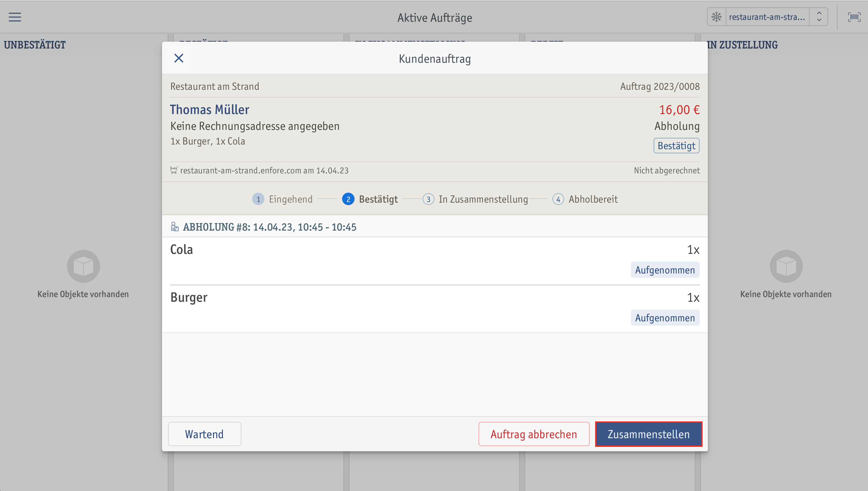
Task: Click restaurant-am-strand.enfore.com source text
Action: point(264,170)
